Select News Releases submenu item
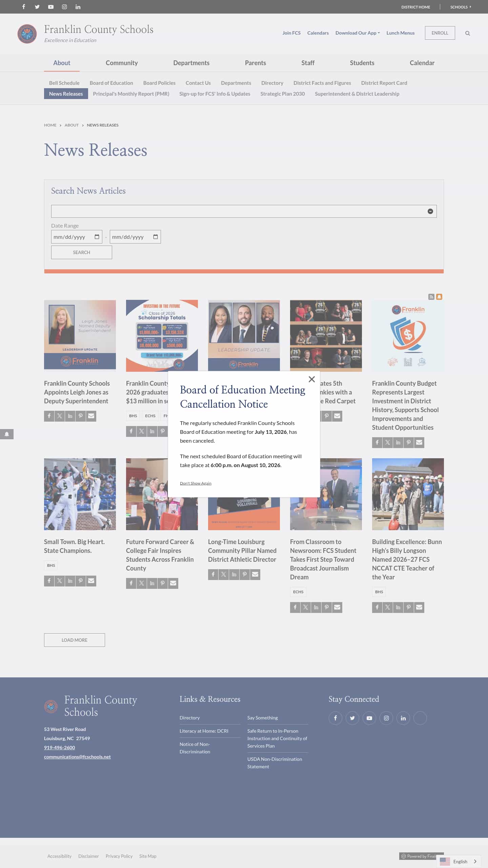The image size is (488, 868). [x=66, y=94]
